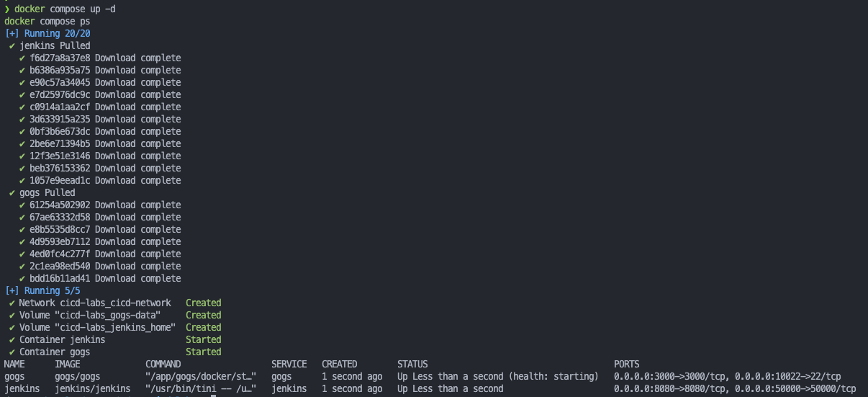Click the Volume "cicd-labs_gogs-data" text

tap(90, 315)
